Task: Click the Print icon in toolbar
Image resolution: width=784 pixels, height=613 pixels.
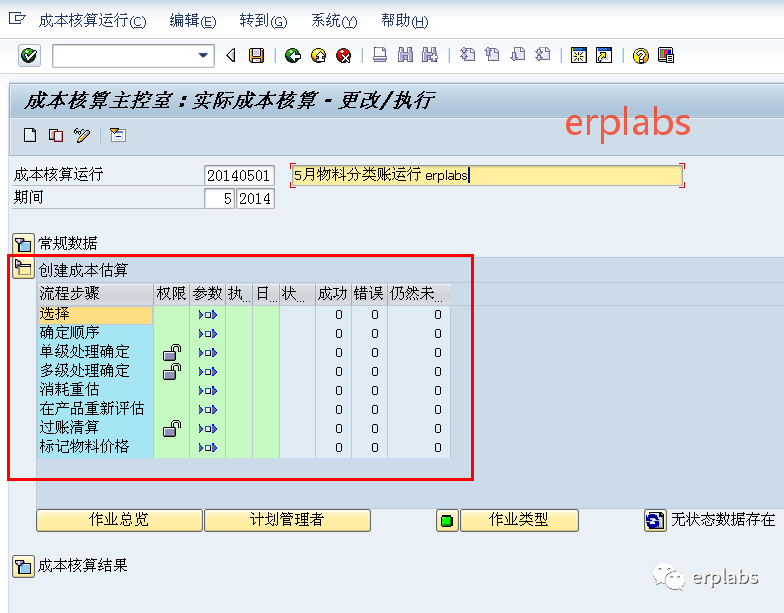Action: pos(380,55)
